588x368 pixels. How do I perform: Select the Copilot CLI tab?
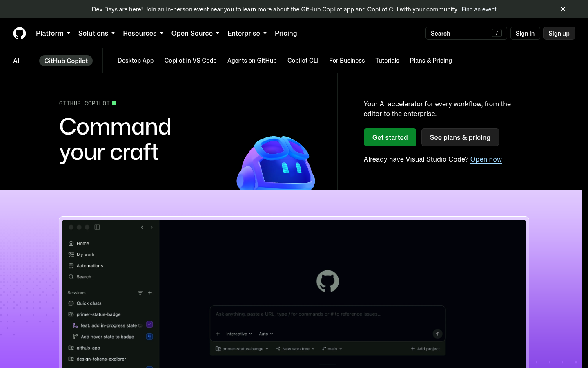303,61
